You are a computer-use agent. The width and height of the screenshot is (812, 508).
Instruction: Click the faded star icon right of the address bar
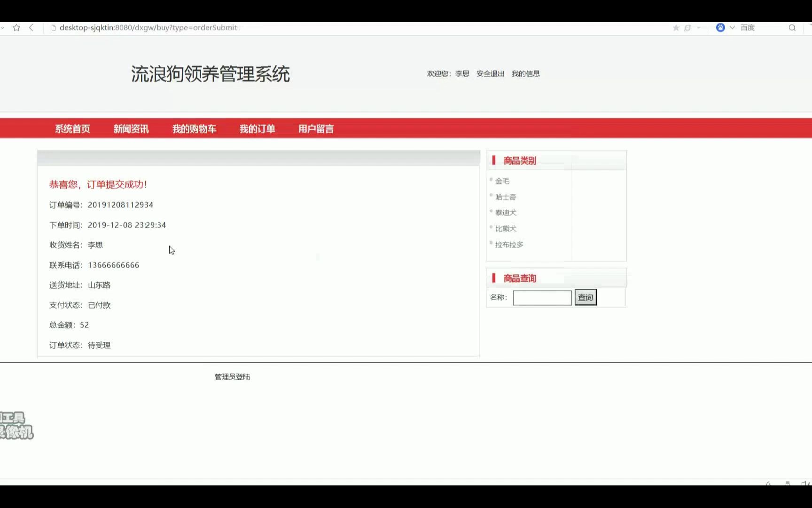pyautogui.click(x=676, y=28)
